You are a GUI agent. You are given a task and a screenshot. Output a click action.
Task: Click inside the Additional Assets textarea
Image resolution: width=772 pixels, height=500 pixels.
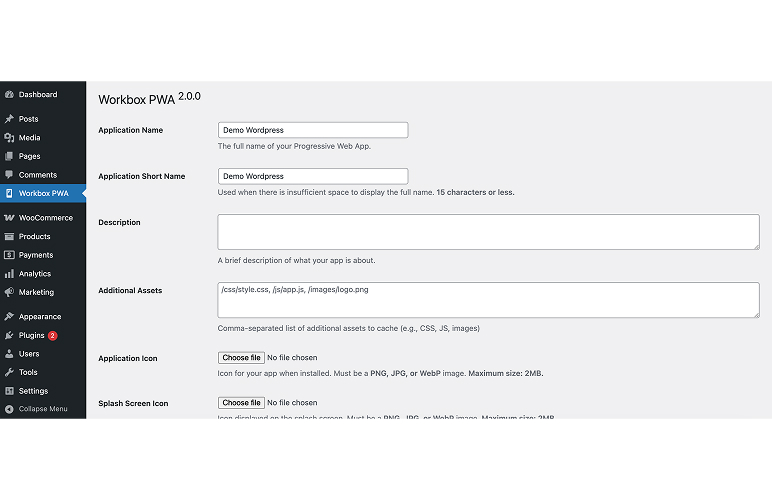pyautogui.click(x=488, y=300)
